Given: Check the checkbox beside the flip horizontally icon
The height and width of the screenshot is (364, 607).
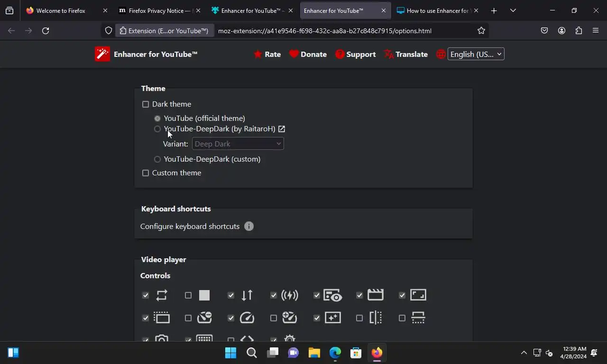Looking at the screenshot, I should (x=359, y=318).
